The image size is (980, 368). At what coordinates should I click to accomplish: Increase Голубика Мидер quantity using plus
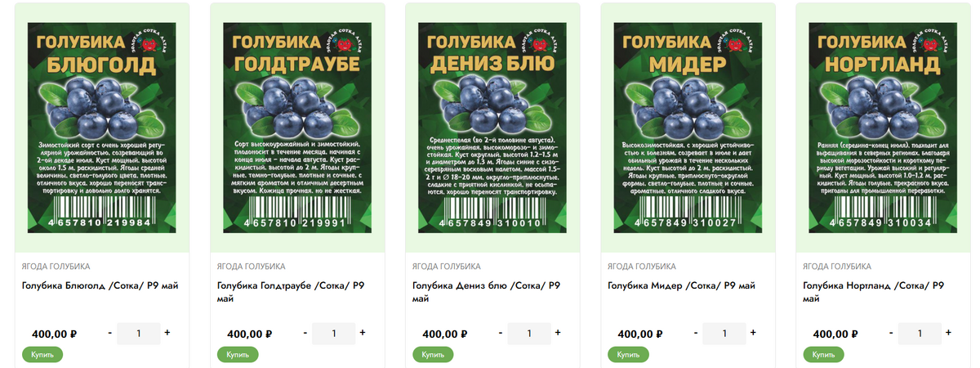[x=753, y=333]
